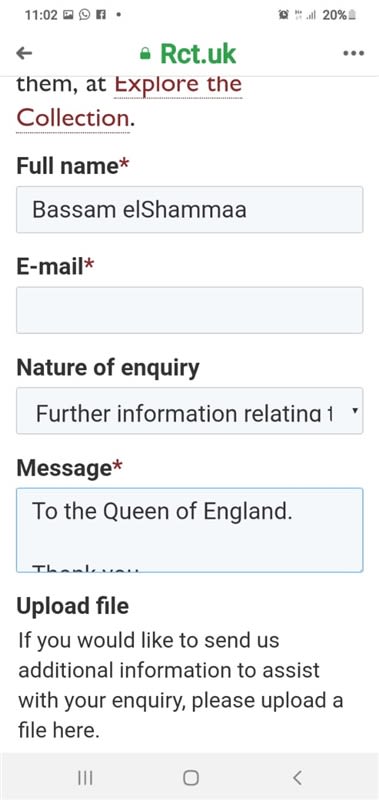This screenshot has width=379, height=800.
Task: Tap the Android navigation back chevron
Action: 297,778
